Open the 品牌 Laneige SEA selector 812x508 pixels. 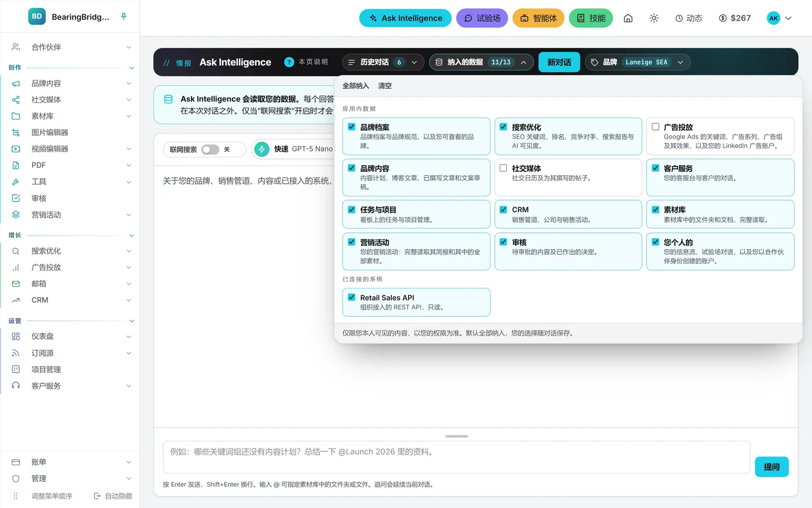click(637, 62)
